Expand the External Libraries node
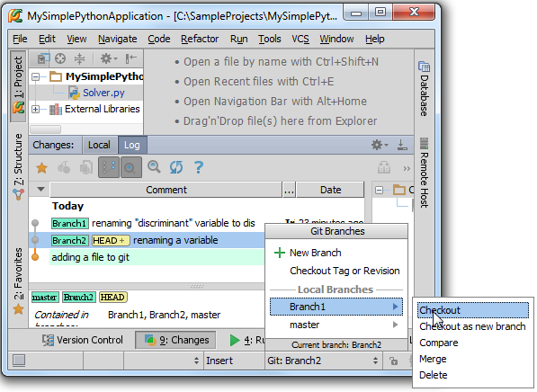537x392 pixels. pyautogui.click(x=35, y=109)
